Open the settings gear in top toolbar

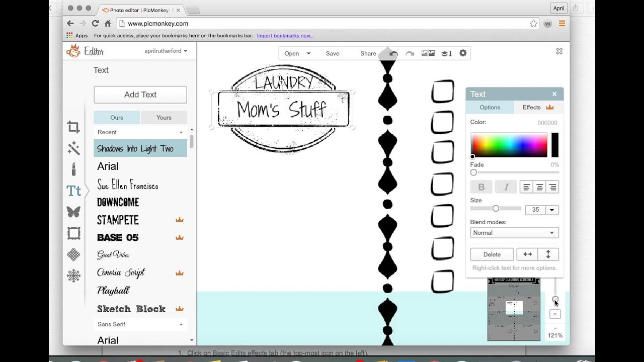[463, 53]
